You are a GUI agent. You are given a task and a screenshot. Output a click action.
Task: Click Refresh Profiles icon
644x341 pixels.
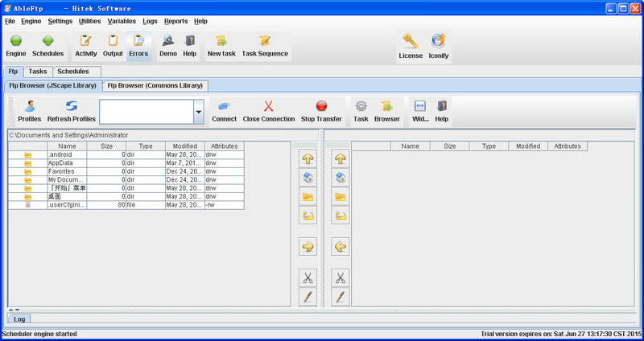coord(72,106)
